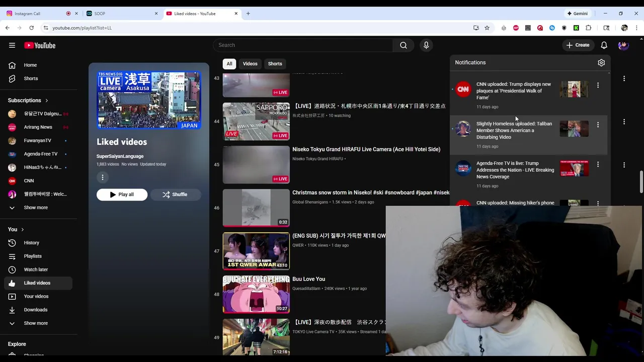Click the notifications bell icon
The height and width of the screenshot is (362, 644).
(604, 45)
